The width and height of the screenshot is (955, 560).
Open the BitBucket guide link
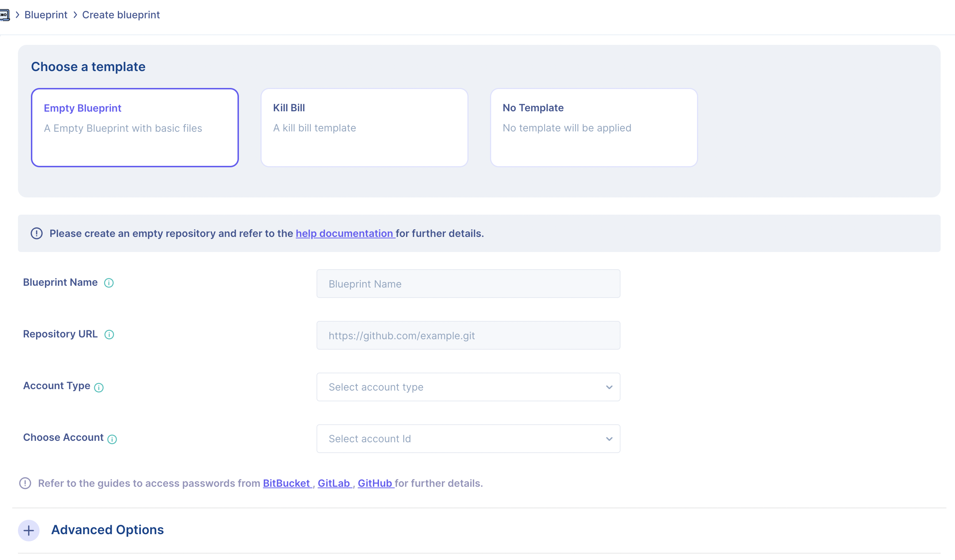286,483
